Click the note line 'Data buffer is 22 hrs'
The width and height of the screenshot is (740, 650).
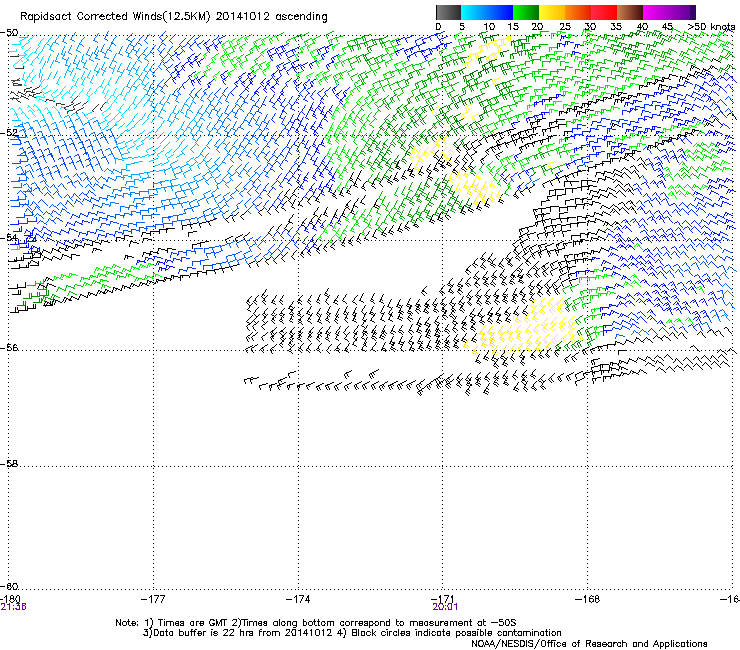pyautogui.click(x=204, y=633)
